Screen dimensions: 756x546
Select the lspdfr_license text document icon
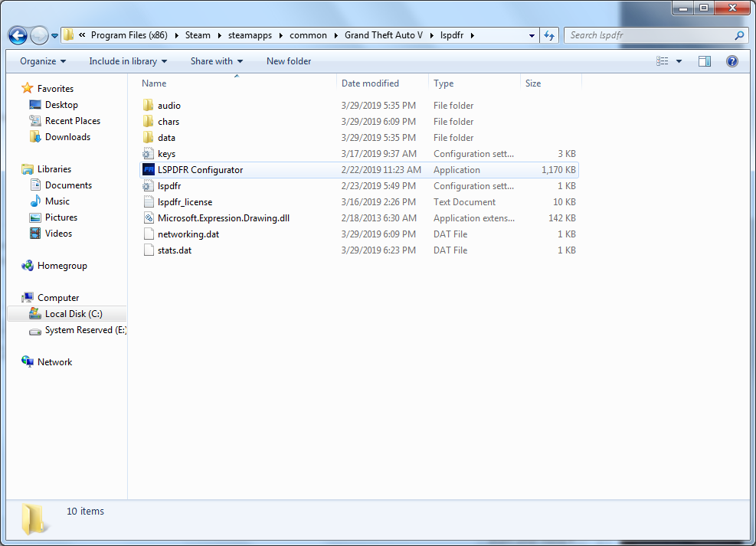point(148,202)
